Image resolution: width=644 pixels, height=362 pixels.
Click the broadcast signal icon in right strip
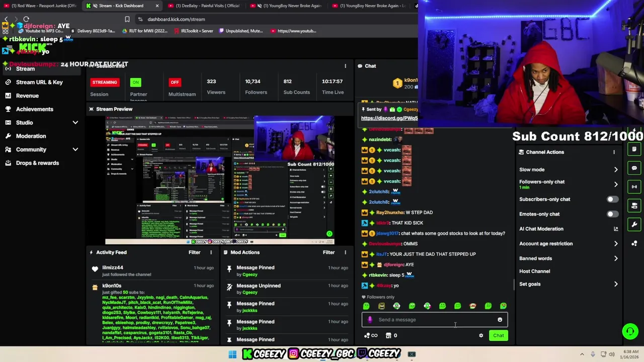(634, 187)
